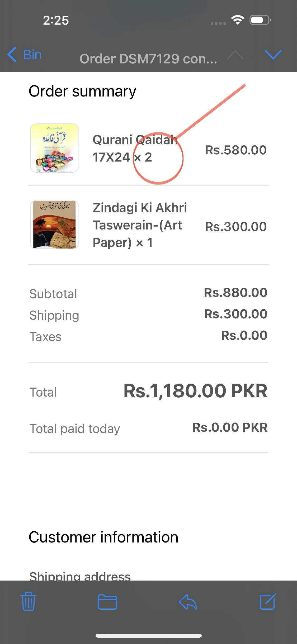Tap the previous message up chevron
Viewport: 297px width, 644px height.
(x=235, y=55)
